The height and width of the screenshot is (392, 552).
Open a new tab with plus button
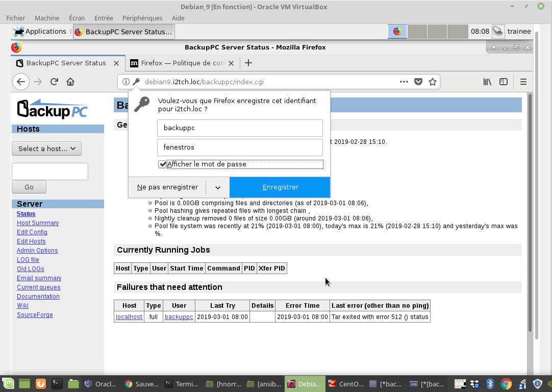tap(248, 63)
